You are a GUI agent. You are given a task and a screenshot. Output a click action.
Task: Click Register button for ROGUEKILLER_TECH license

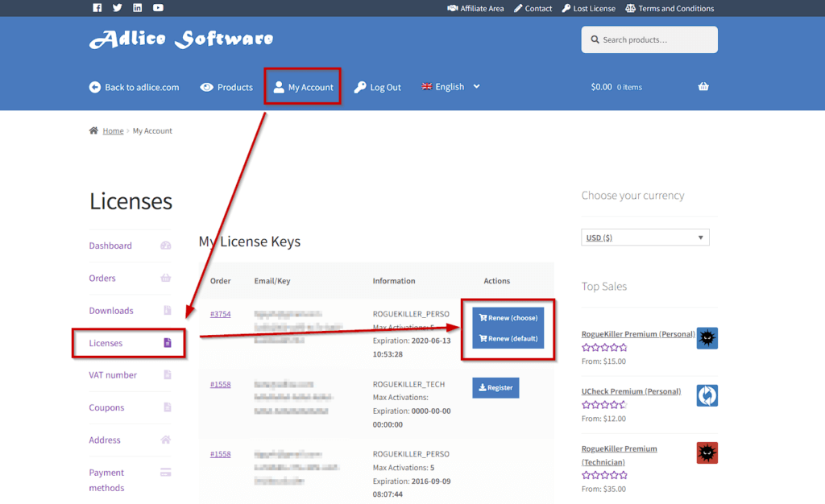pyautogui.click(x=495, y=388)
